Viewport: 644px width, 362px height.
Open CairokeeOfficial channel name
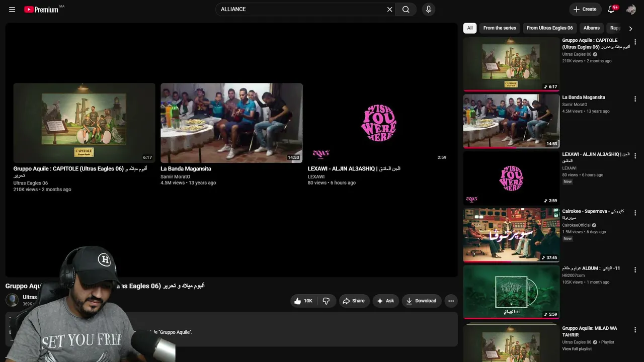tap(577, 225)
